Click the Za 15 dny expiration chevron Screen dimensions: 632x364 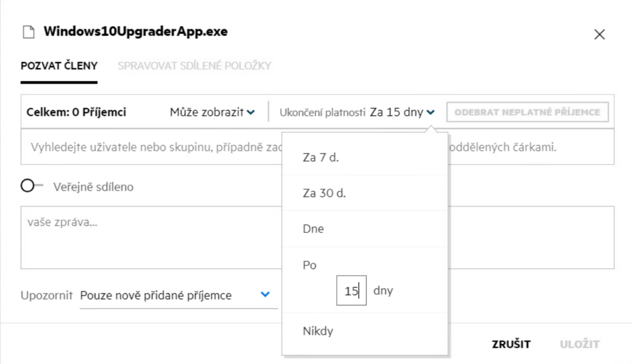(431, 112)
